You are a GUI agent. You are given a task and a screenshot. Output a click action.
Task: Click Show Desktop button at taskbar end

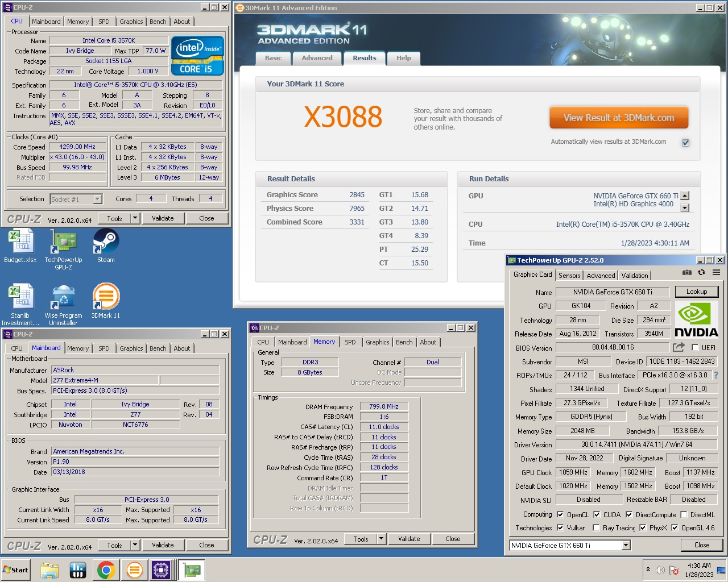(721, 570)
